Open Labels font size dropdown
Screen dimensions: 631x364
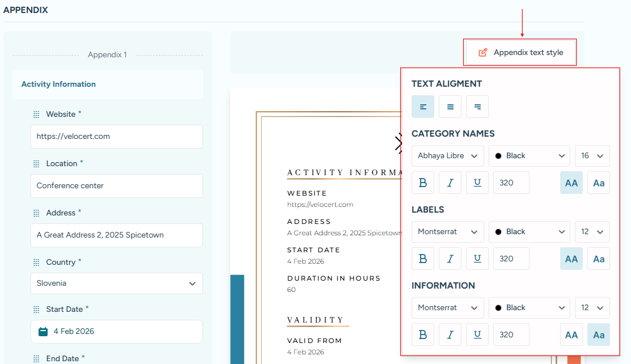pos(592,231)
